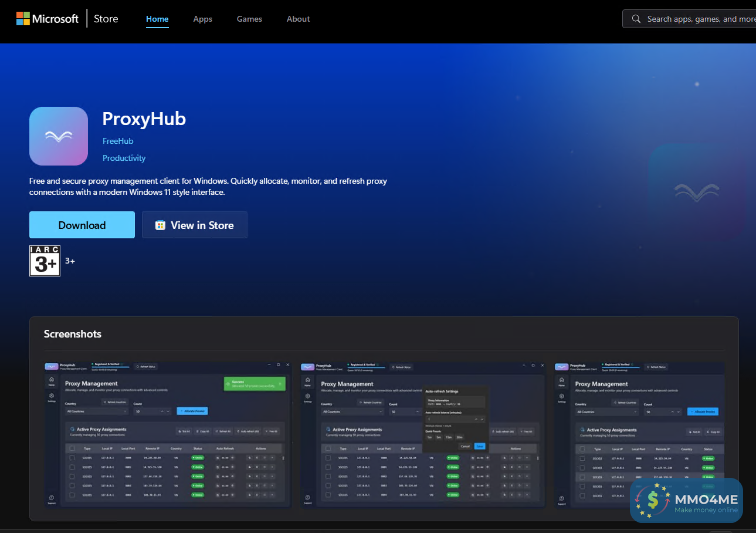Open the About tab

point(298,19)
